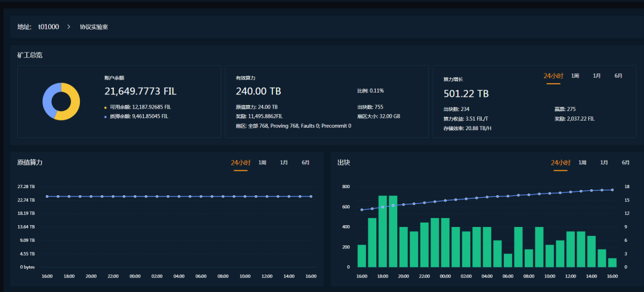Switch 出块 chart to 1周

pyautogui.click(x=583, y=163)
